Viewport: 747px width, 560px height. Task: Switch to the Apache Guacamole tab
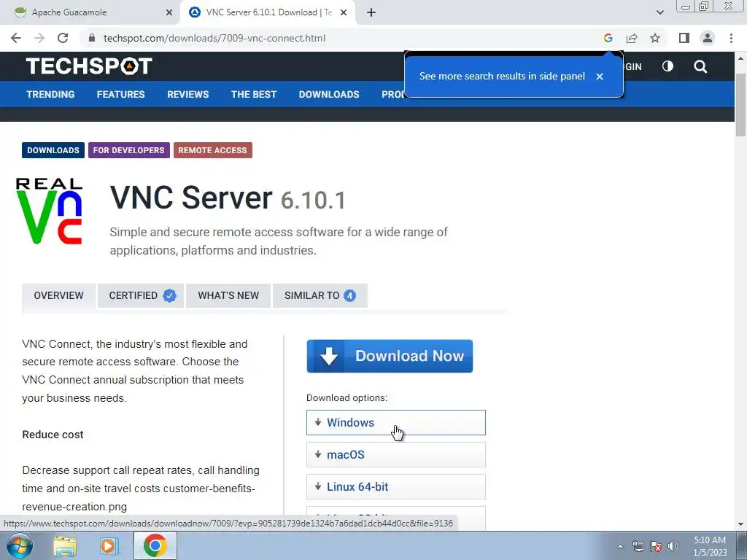coord(91,12)
